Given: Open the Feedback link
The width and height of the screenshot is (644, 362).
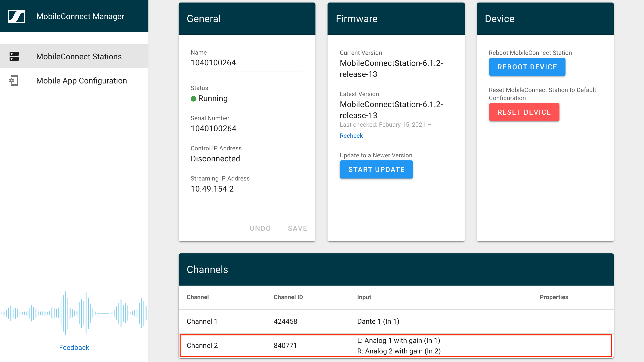Looking at the screenshot, I should point(74,347).
